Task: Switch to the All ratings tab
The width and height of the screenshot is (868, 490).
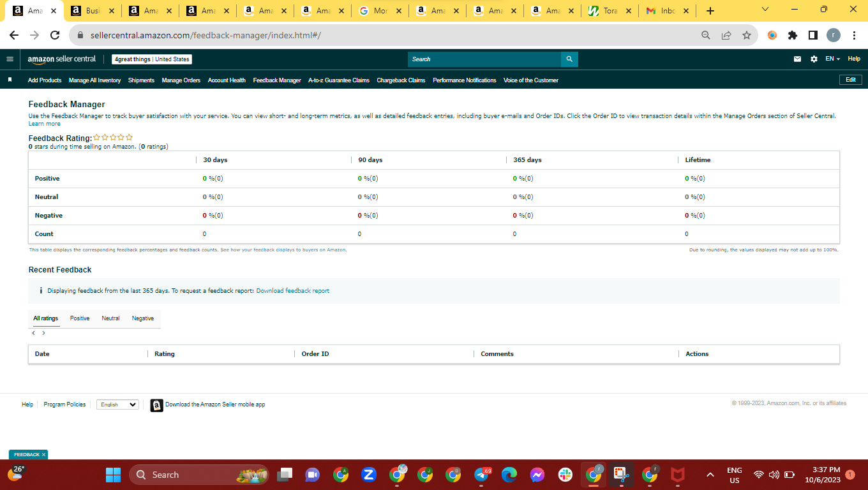Action: tap(46, 318)
